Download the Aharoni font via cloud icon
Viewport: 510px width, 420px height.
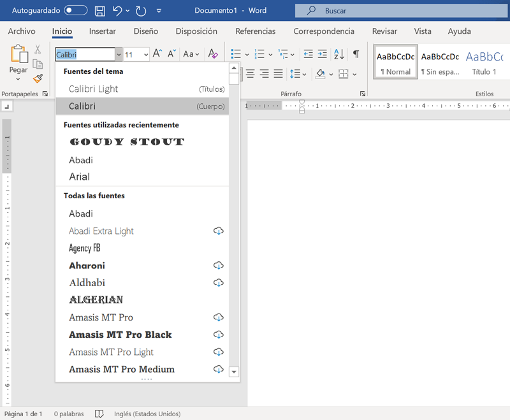click(219, 265)
